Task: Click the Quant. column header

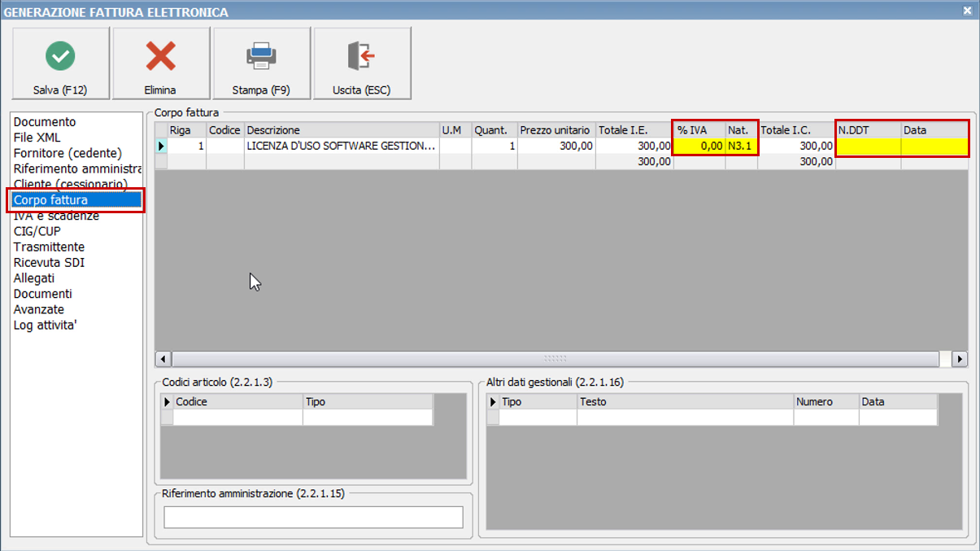Action: click(494, 130)
